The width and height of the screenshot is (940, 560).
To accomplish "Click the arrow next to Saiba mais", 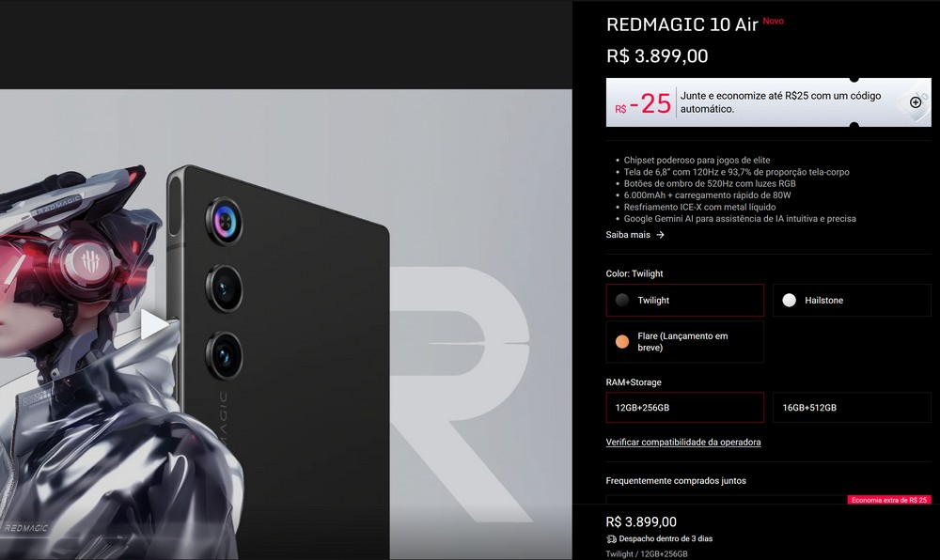I will click(660, 235).
